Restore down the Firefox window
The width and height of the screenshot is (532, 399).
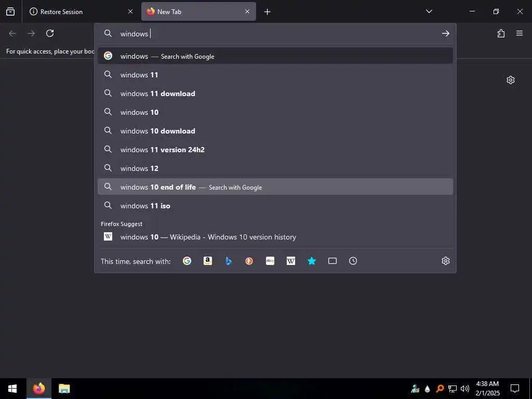pyautogui.click(x=496, y=11)
